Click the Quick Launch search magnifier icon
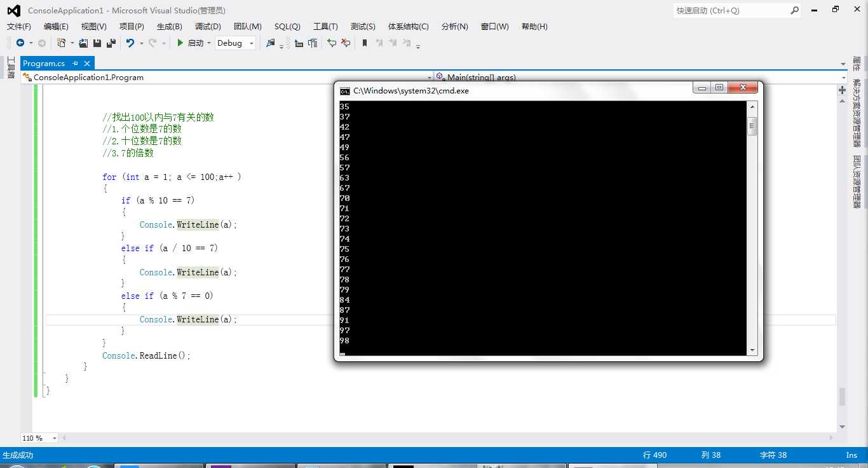This screenshot has height=468, width=868. [x=794, y=10]
